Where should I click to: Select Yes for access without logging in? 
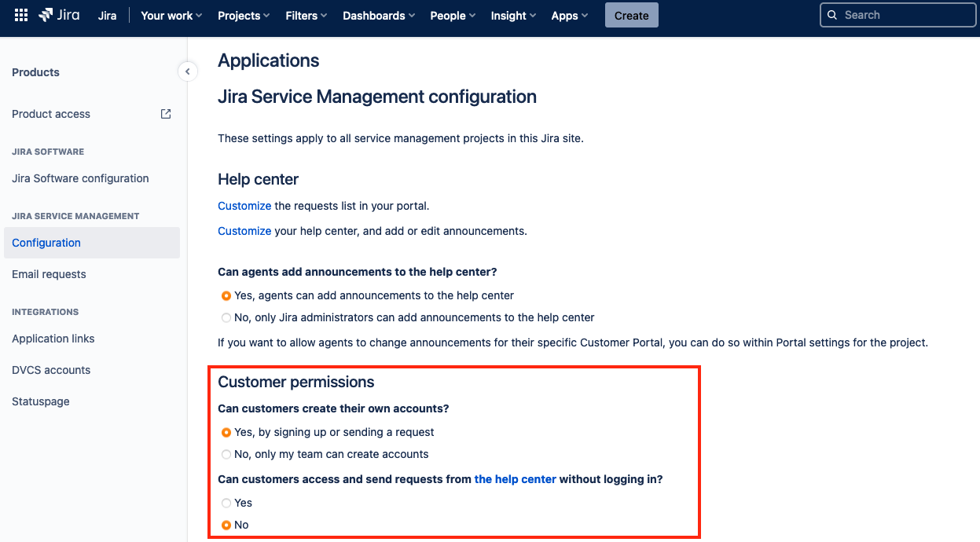click(x=226, y=504)
